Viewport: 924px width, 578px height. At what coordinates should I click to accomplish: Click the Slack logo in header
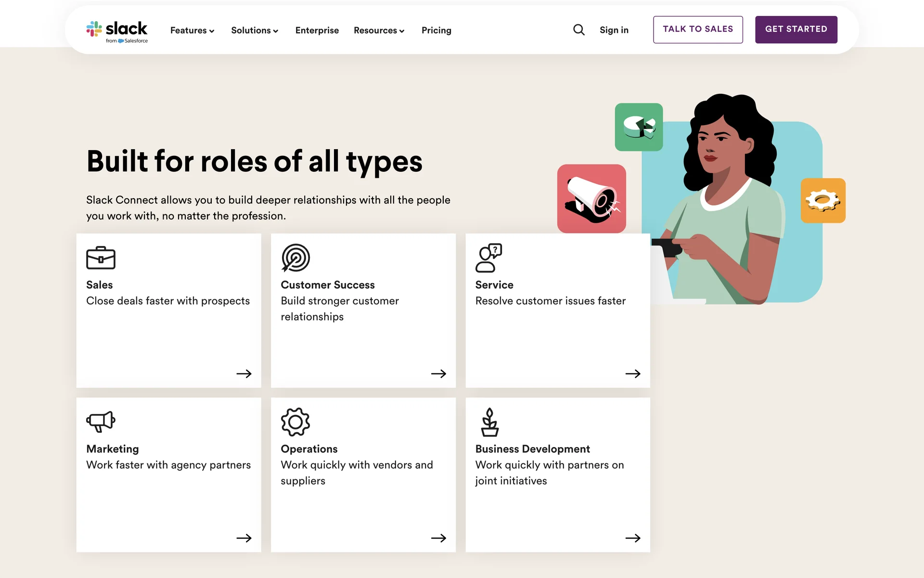point(117,31)
